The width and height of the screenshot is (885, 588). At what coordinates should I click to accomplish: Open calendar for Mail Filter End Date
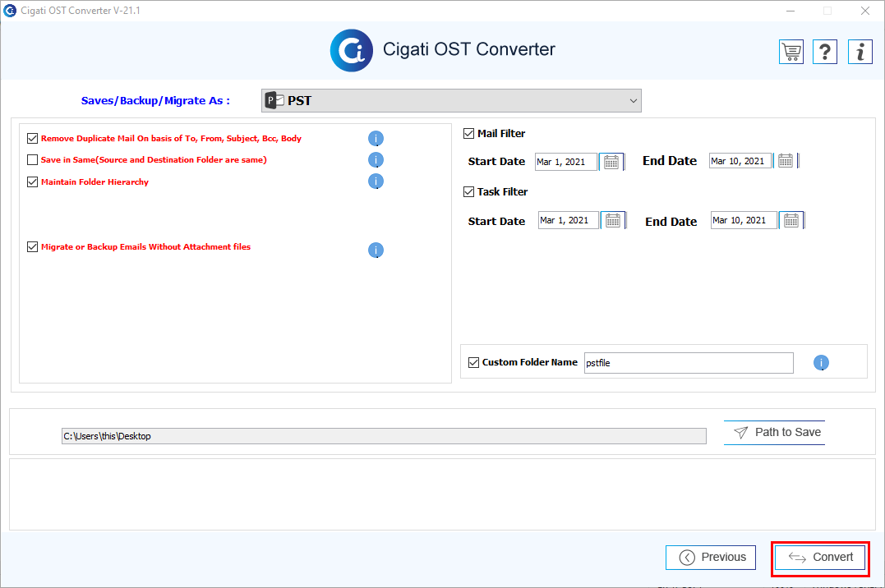click(786, 161)
